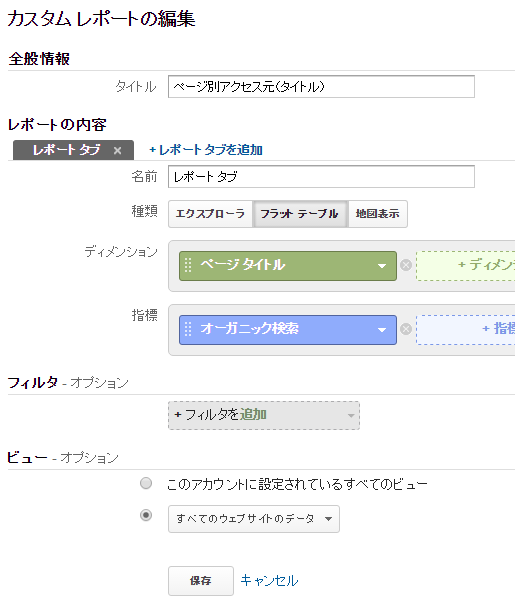Image resolution: width=515 pixels, height=615 pixels.
Task: Grab the drag handle on the オーガニック検索 chip
Action: 188,329
